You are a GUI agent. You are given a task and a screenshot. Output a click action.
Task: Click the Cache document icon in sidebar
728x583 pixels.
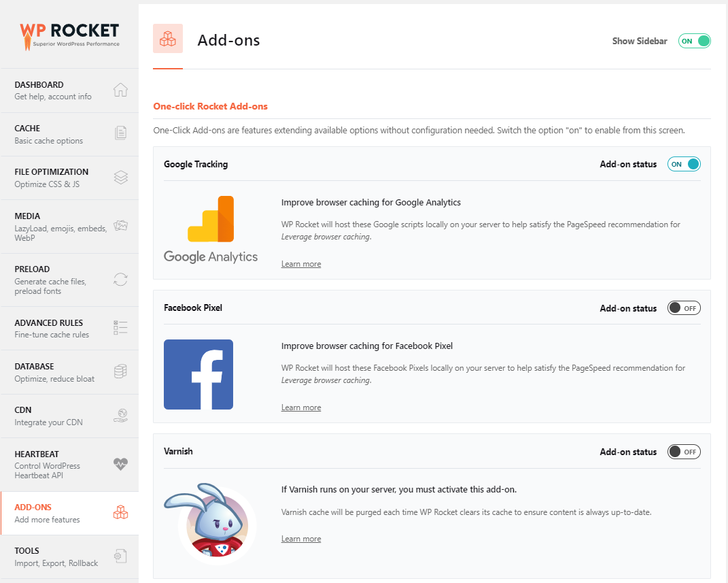point(120,133)
